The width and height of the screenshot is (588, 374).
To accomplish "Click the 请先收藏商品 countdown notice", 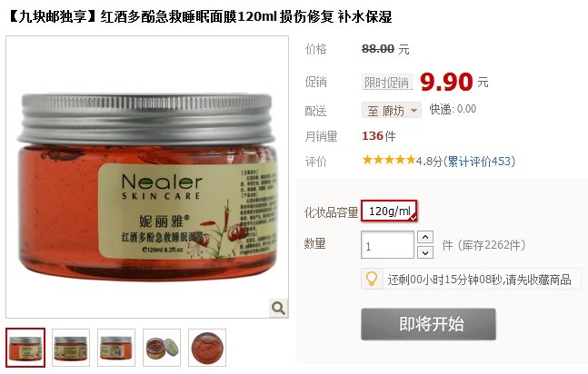I will coord(538,280).
